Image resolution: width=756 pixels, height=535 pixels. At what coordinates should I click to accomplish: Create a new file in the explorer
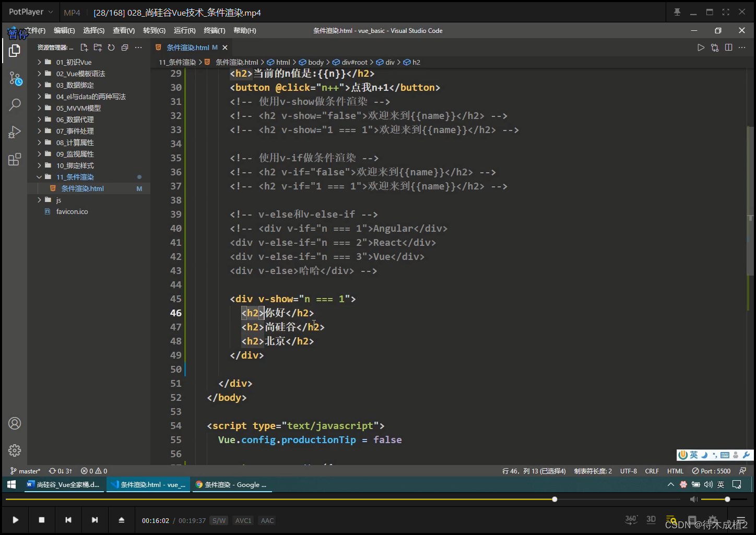(84, 47)
